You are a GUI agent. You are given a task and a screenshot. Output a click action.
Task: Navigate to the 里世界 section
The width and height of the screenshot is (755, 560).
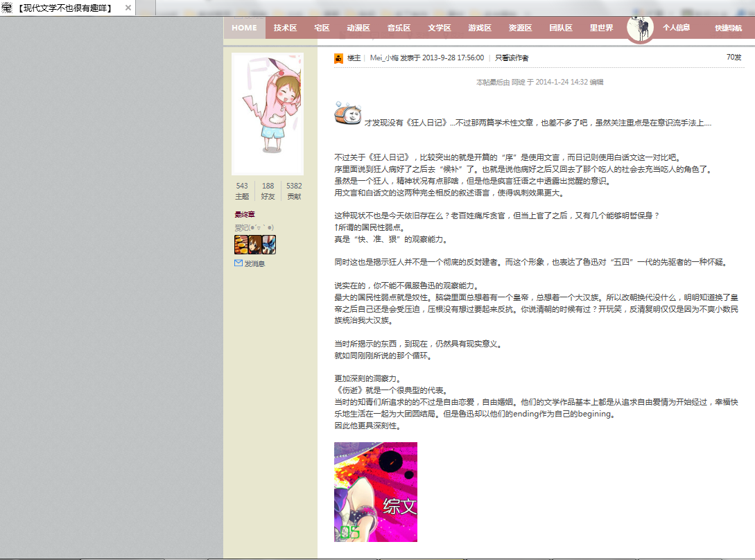[x=601, y=28]
